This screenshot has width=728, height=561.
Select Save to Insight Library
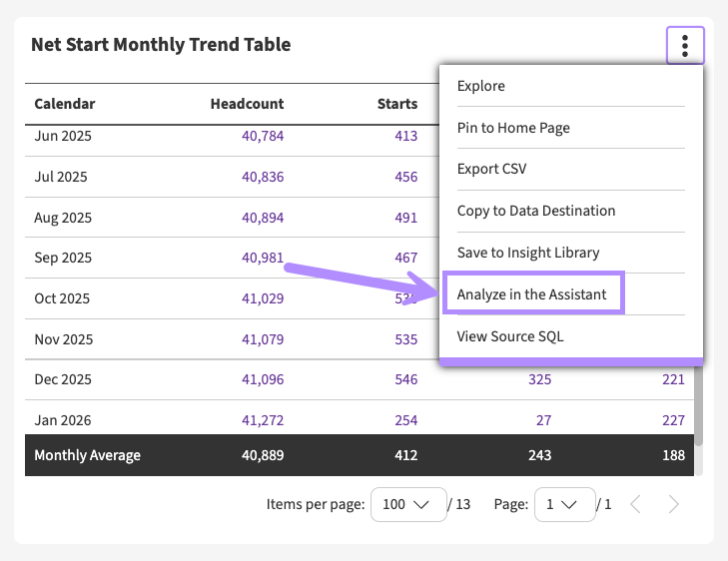pos(527,253)
